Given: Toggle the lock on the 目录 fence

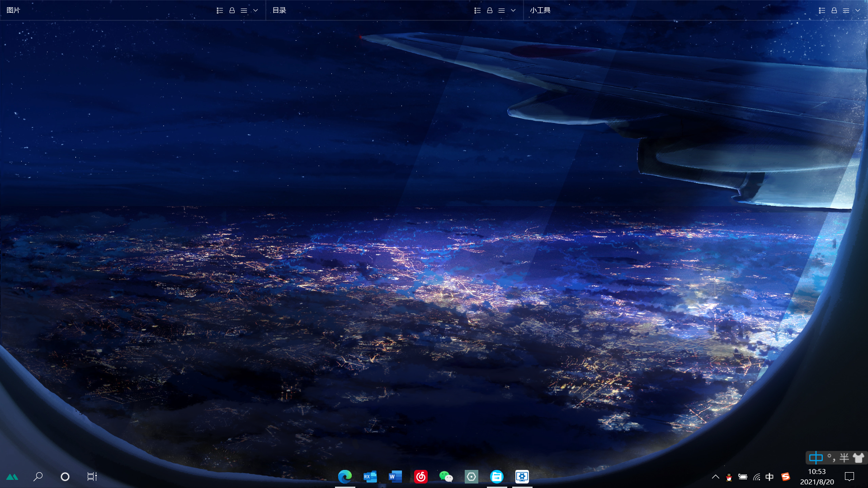Looking at the screenshot, I should (490, 10).
